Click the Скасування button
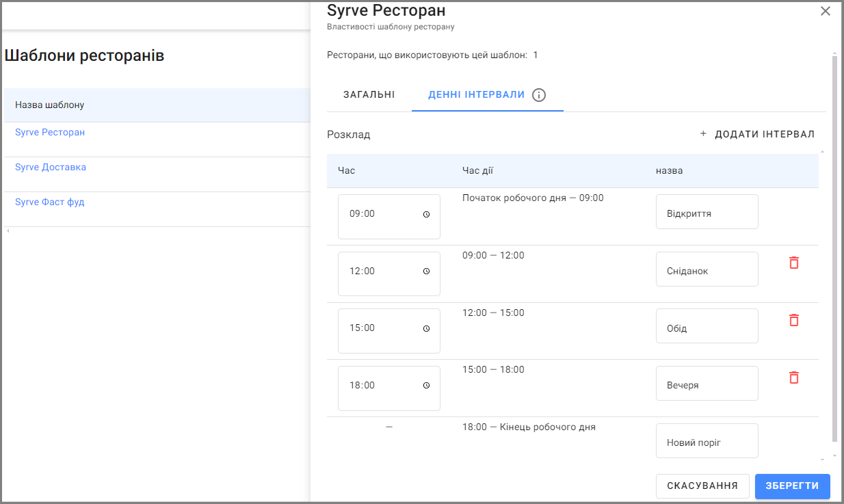Image resolution: width=844 pixels, height=504 pixels. [702, 486]
